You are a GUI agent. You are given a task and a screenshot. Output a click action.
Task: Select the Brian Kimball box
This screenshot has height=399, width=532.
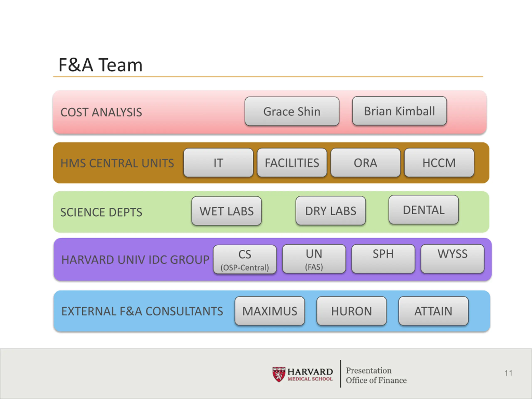[399, 111]
